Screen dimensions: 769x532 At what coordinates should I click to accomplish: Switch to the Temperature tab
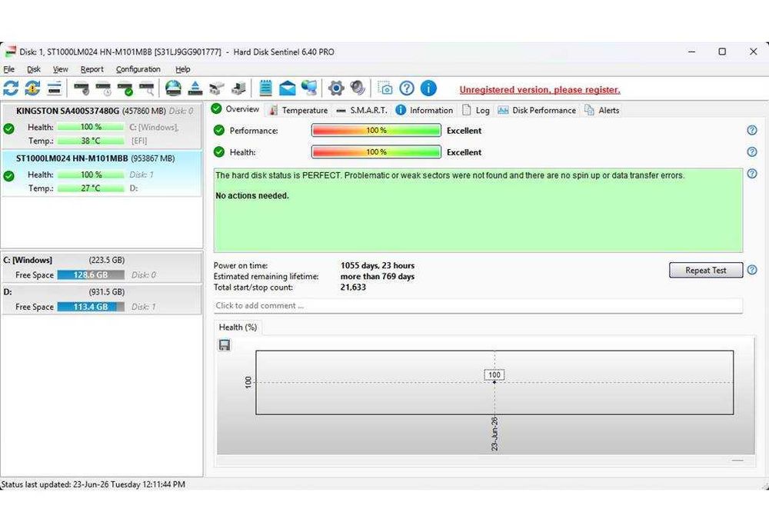coord(298,111)
